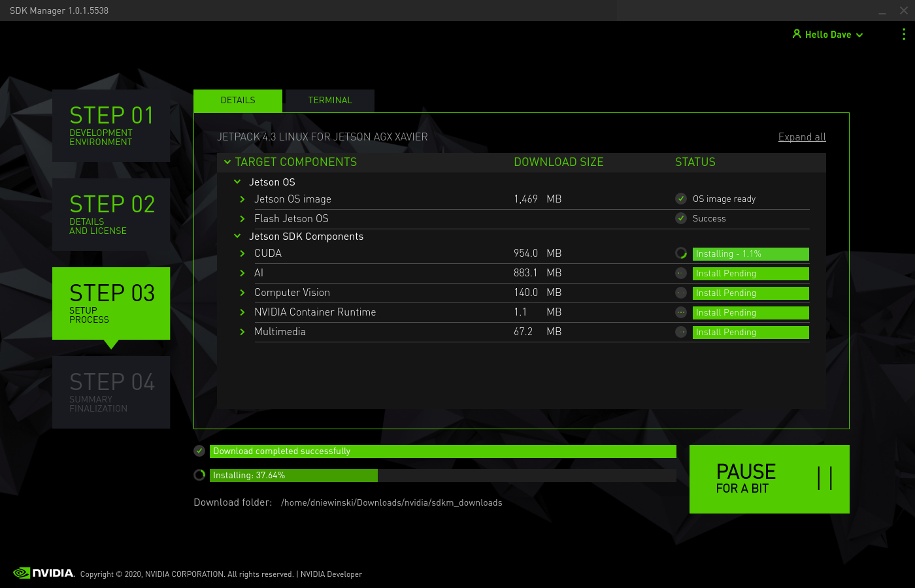Expand the Jetson OS image row
The height and width of the screenshot is (588, 915).
(x=242, y=199)
